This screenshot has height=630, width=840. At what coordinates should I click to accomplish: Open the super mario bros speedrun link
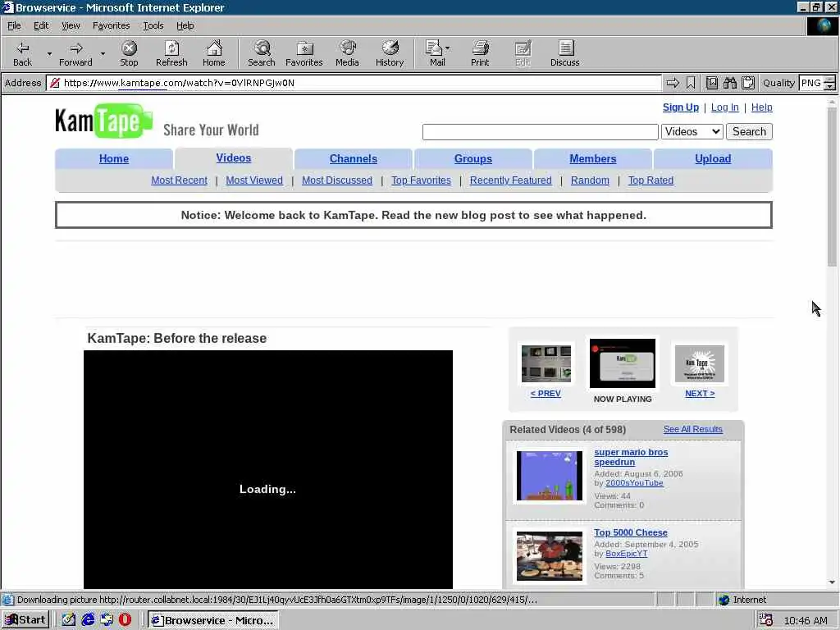(x=631, y=457)
